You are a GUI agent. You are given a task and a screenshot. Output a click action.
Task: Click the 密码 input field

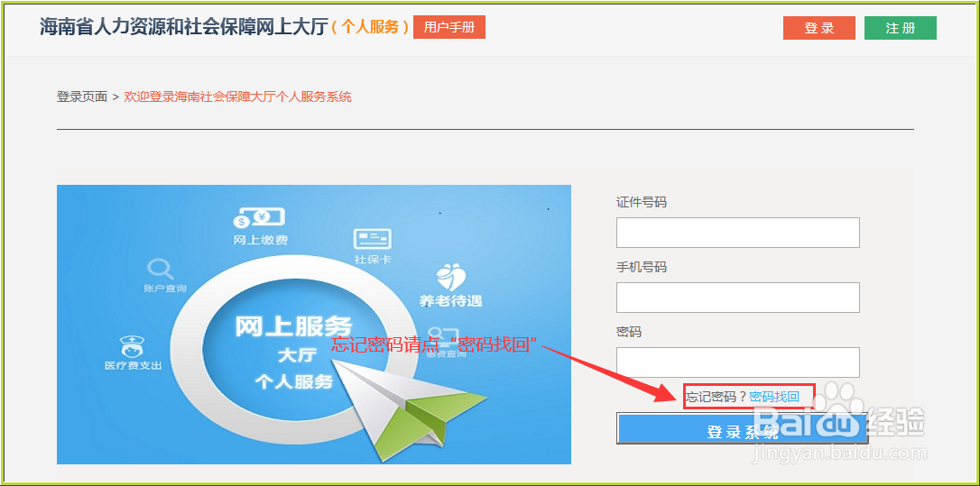(x=737, y=362)
